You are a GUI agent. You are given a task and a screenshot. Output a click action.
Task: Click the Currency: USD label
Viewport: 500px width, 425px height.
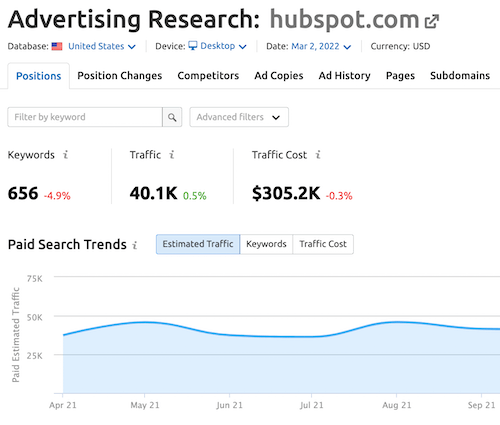pos(400,46)
